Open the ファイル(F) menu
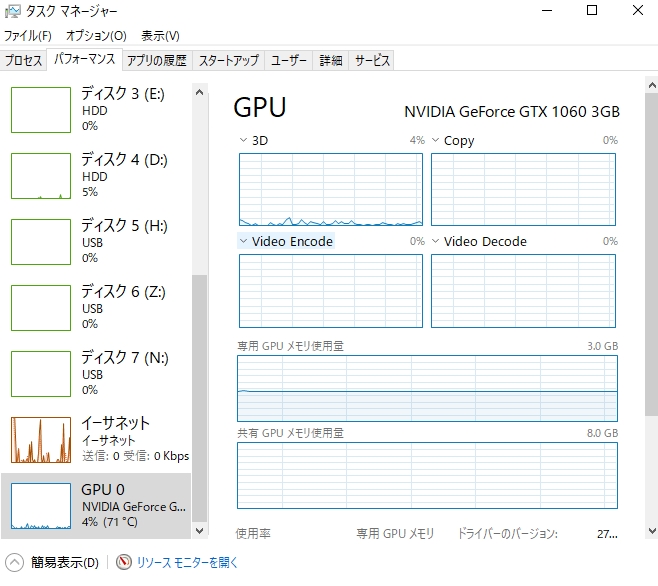Viewport: 658px width, 586px height. click(x=28, y=36)
